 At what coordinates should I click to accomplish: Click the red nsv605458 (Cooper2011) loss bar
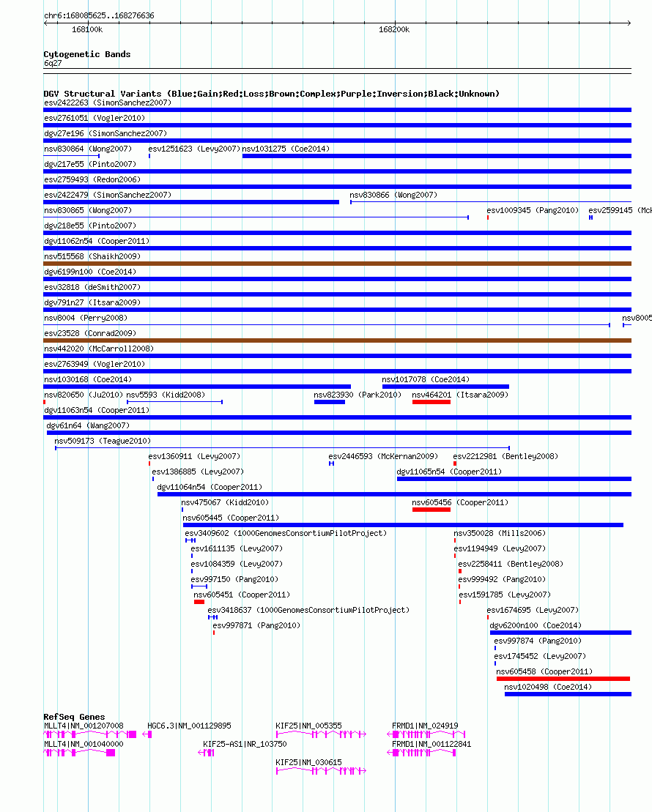pos(563,679)
